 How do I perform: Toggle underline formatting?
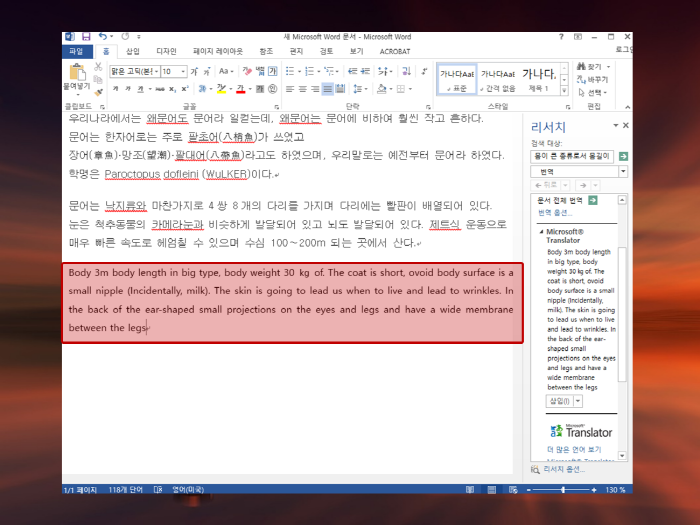[141, 89]
